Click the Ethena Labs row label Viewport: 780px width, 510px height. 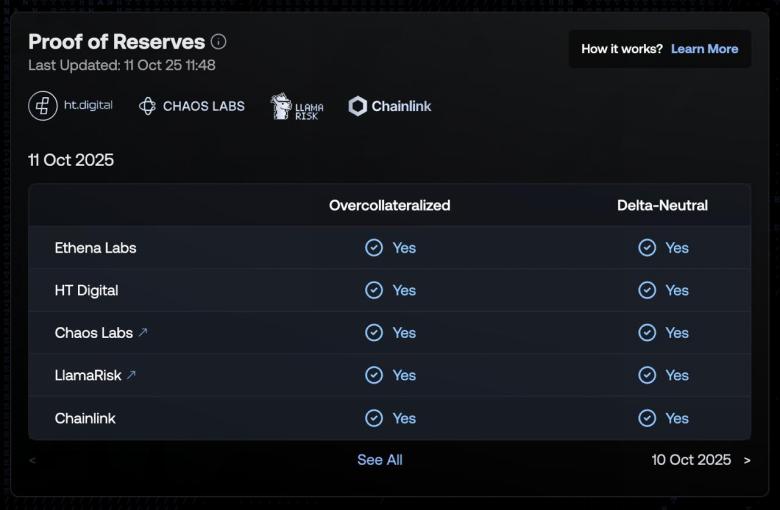(95, 248)
